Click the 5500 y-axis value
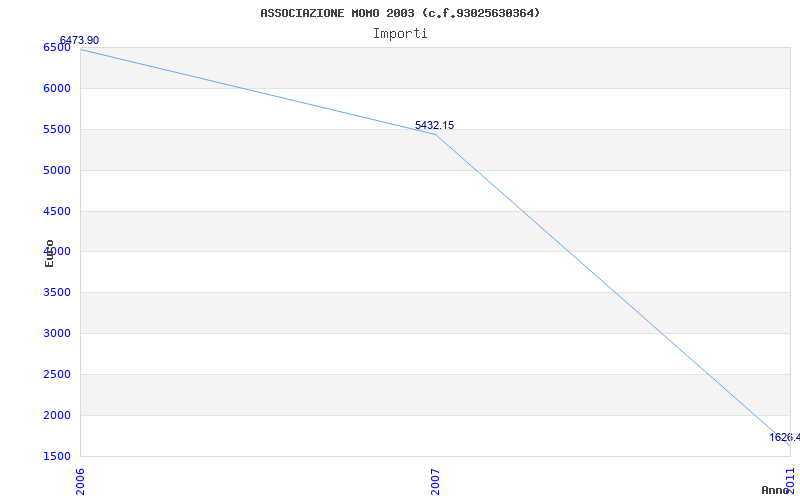 [x=57, y=129]
